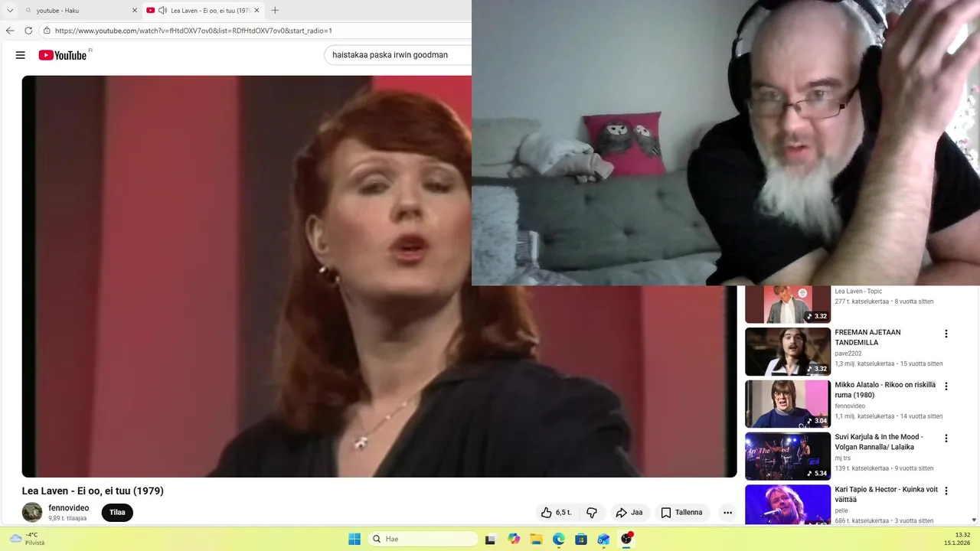Open 'Mikko Alatalo - Rikoo on riskillä ruma' title
Image resolution: width=980 pixels, height=551 pixels.
(x=885, y=390)
